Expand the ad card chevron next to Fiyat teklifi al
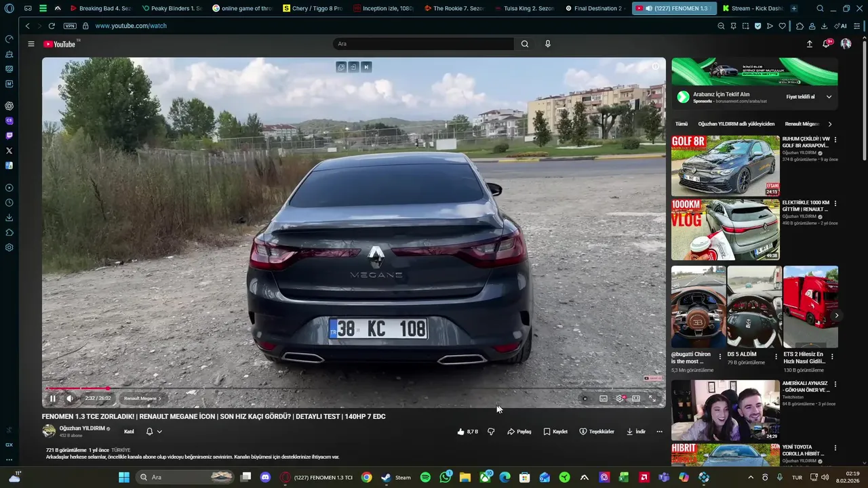The height and width of the screenshot is (488, 868). tap(829, 97)
